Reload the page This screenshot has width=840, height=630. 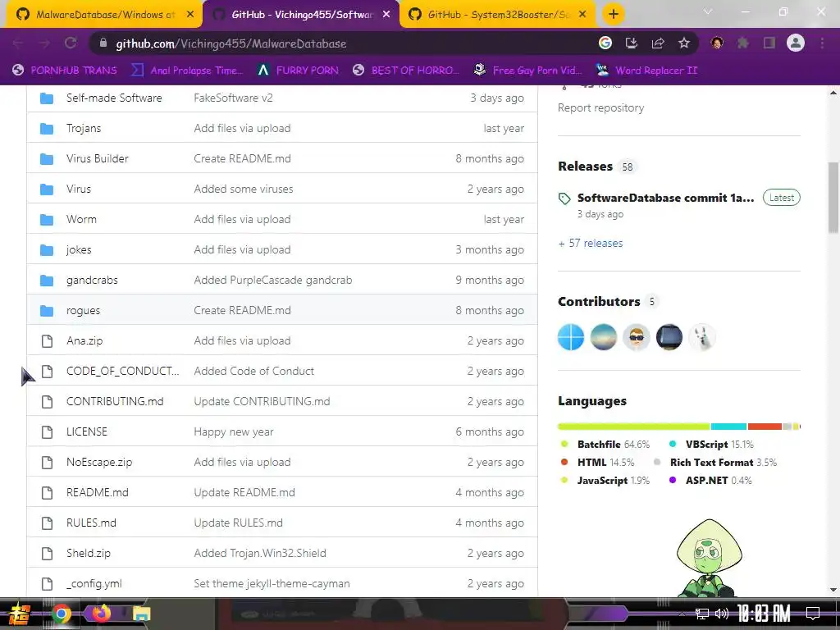pyautogui.click(x=71, y=43)
